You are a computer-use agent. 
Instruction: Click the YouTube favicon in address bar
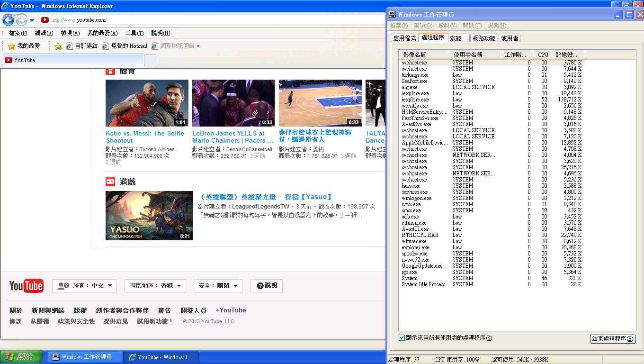point(45,20)
